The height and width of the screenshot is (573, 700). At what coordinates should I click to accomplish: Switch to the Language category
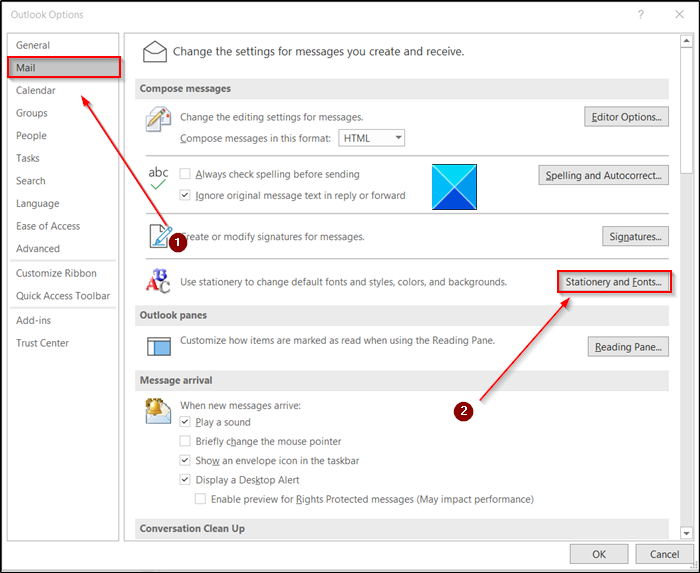63,203
